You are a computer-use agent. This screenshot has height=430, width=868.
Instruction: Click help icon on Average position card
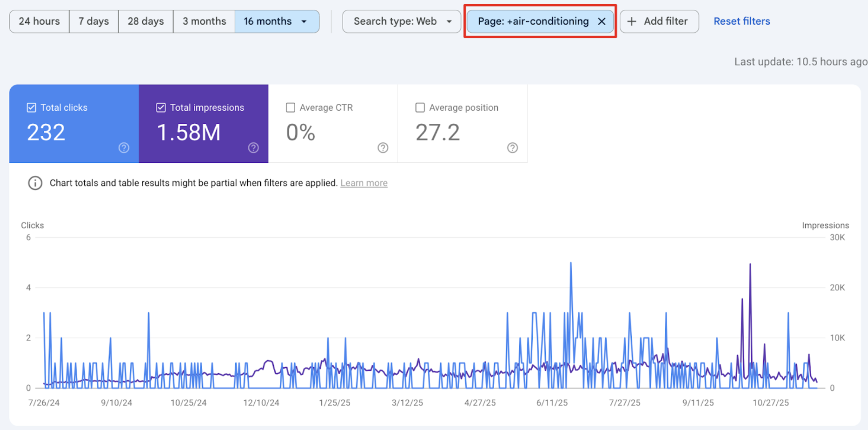tap(512, 148)
